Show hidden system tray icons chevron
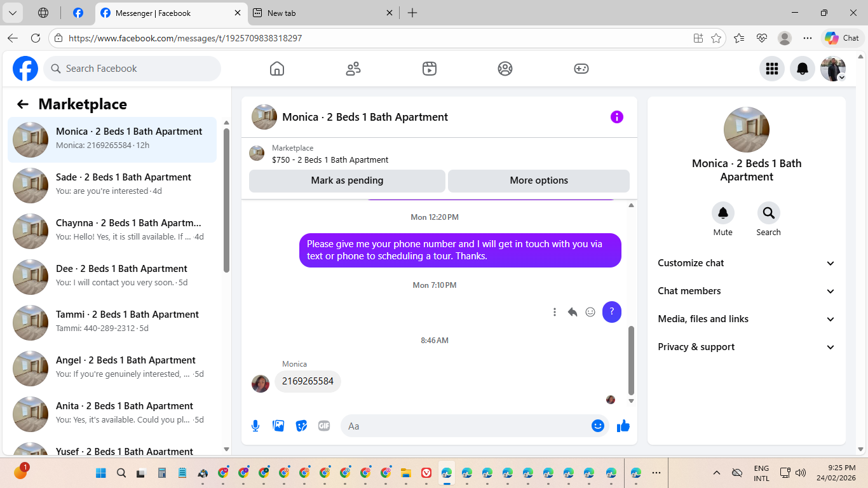This screenshot has width=868, height=488. point(717,473)
